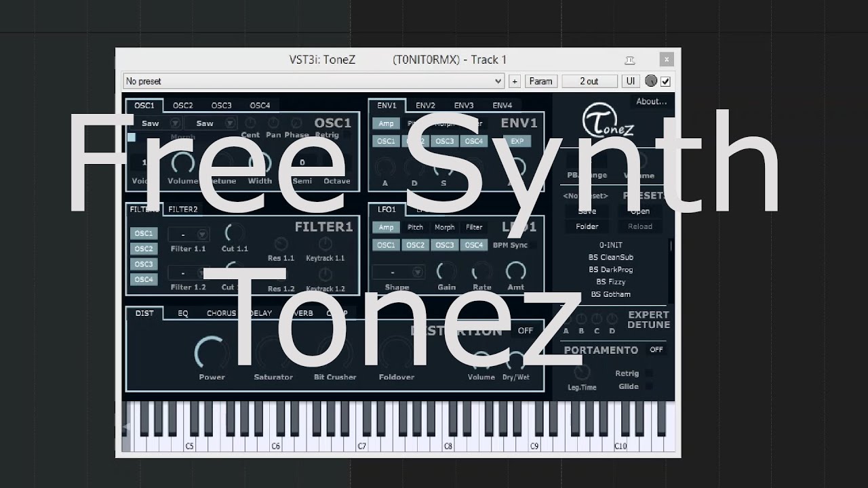
Task: Click the Res 1.1 knob
Action: (x=280, y=244)
